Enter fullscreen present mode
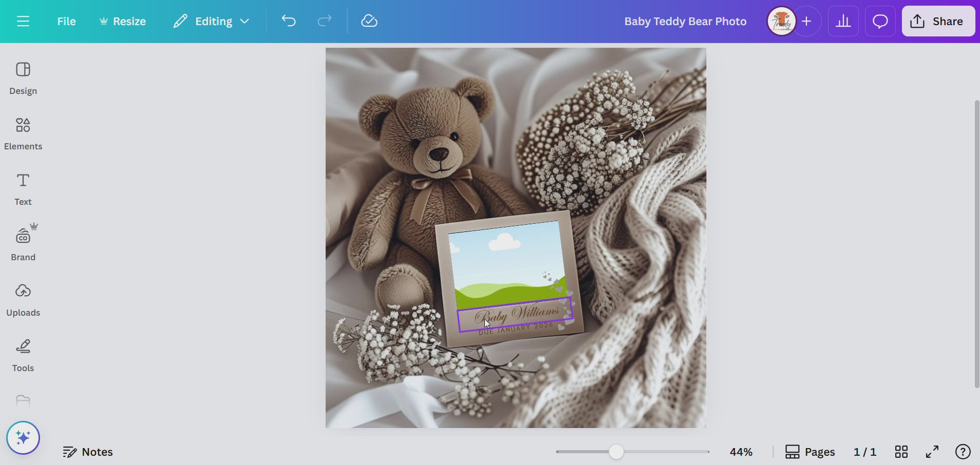980x465 pixels. 932,452
